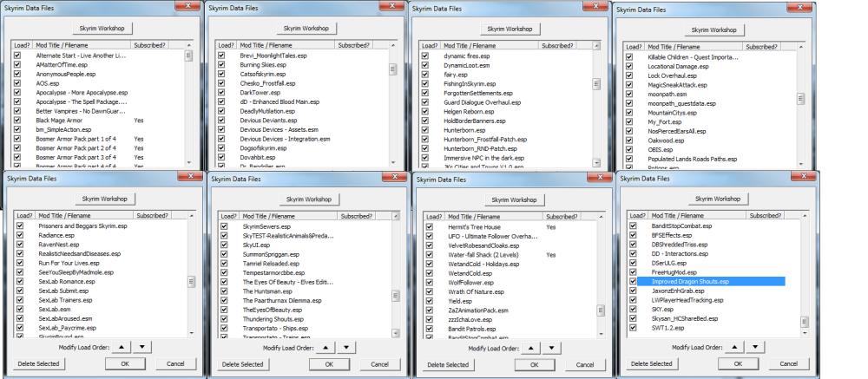The width and height of the screenshot is (868, 379).
Task: Click Load? header in moonpath.esm window
Action: point(634,47)
